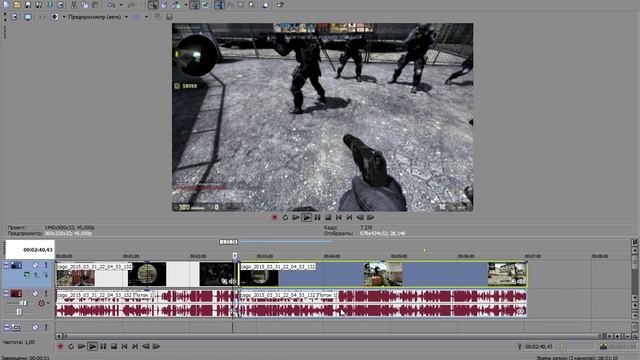Select the Selection Edit tool
Viewport: 640px width, 360px height.
(241, 5)
